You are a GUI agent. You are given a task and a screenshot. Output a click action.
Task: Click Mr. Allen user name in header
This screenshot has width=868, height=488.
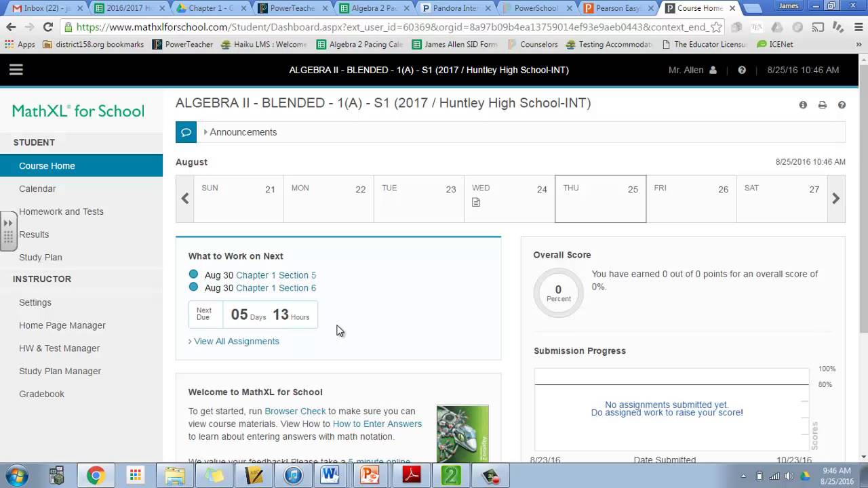(x=686, y=70)
